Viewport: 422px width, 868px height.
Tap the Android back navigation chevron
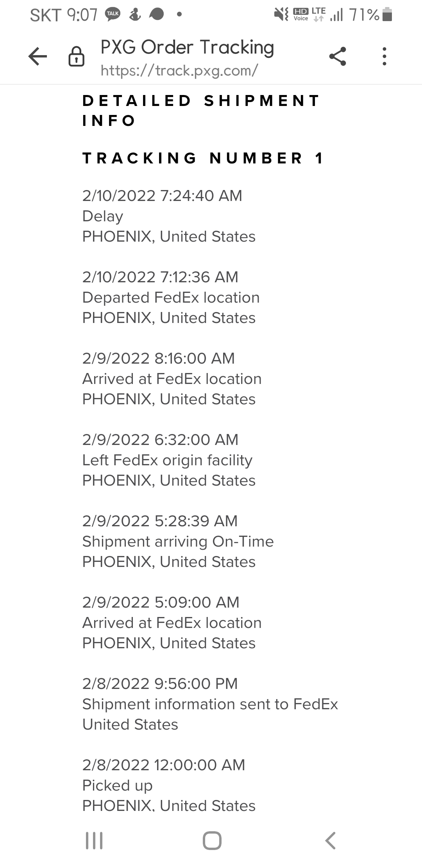[x=330, y=840]
